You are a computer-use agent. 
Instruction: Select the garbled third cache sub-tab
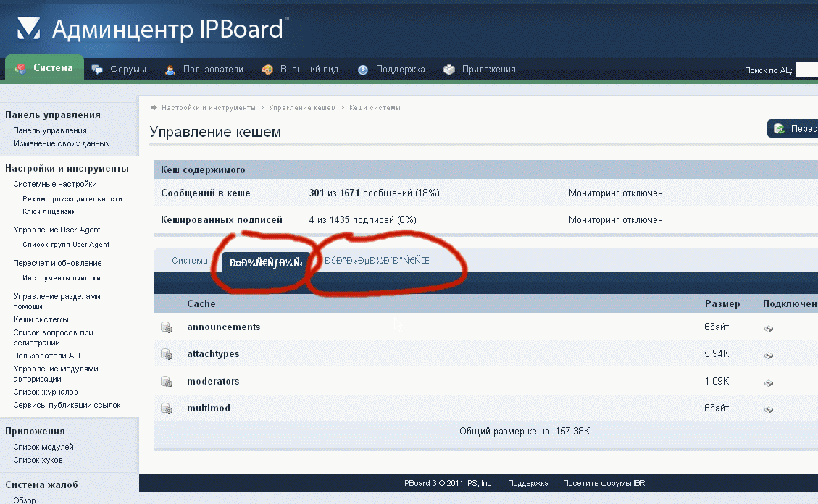click(x=377, y=261)
